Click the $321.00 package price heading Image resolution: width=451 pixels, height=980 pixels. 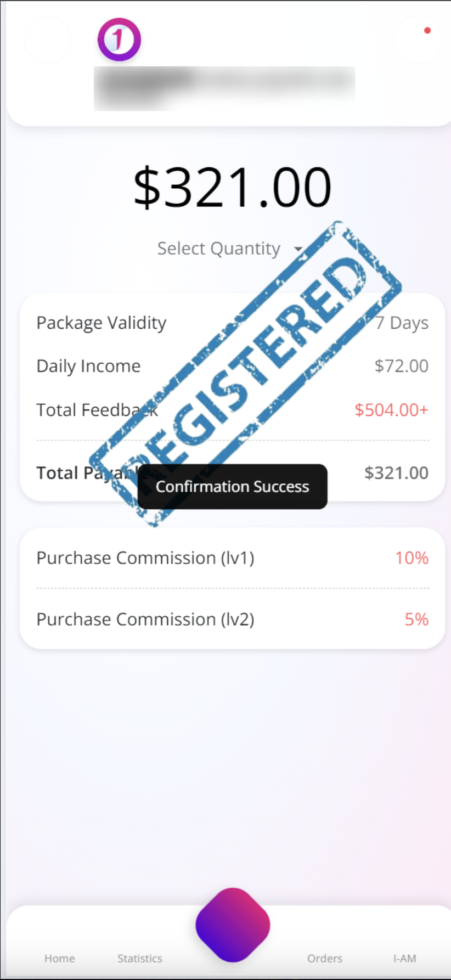click(x=232, y=188)
